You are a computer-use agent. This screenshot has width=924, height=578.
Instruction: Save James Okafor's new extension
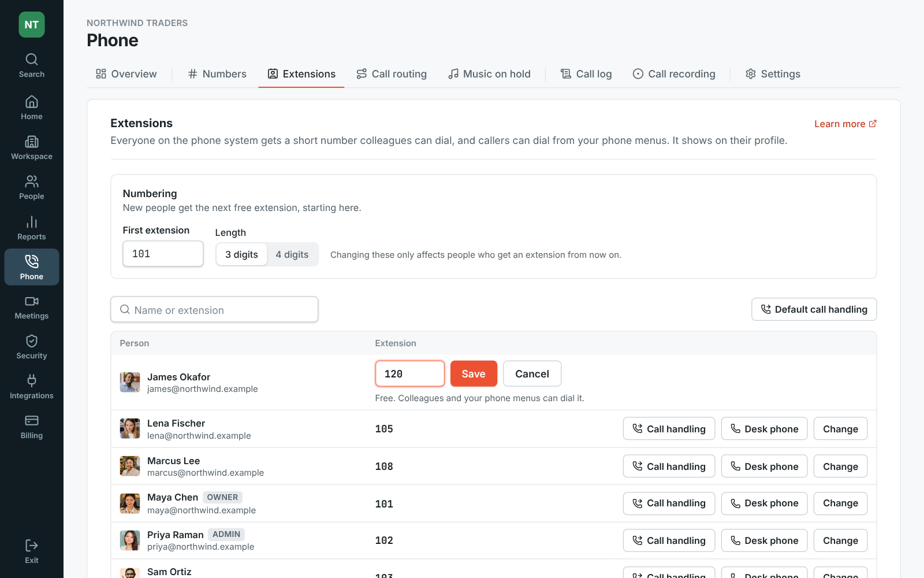tap(474, 374)
